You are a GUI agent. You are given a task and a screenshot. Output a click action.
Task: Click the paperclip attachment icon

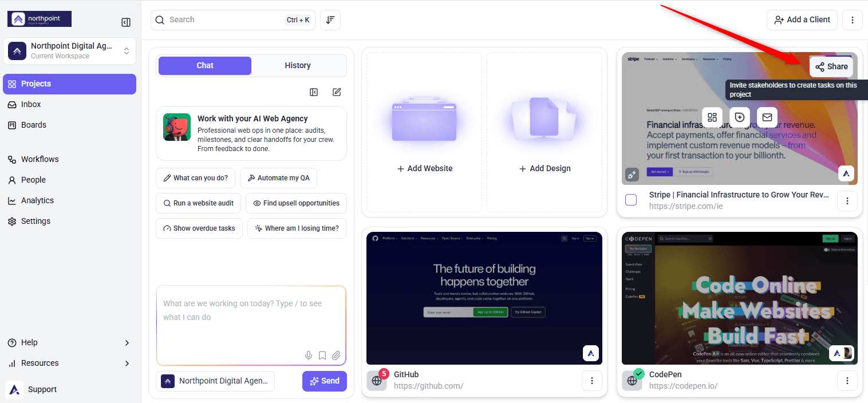tap(336, 355)
